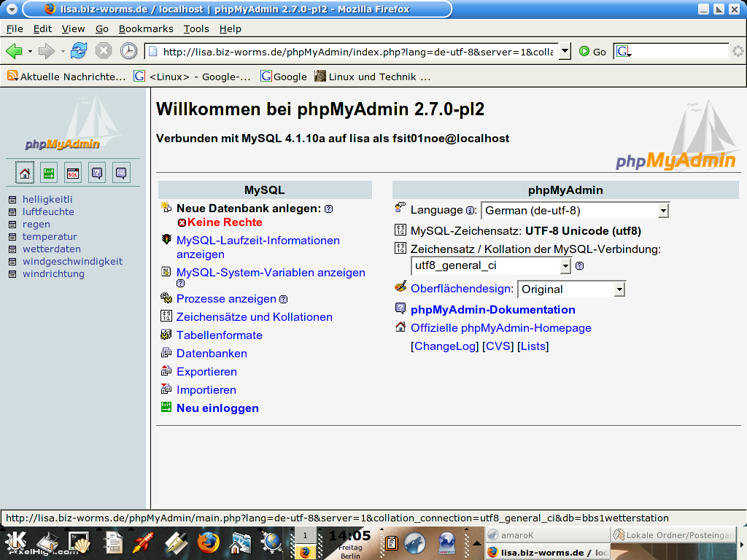Image resolution: width=747 pixels, height=560 pixels.
Task: Click the green Go button
Action: 592,52
